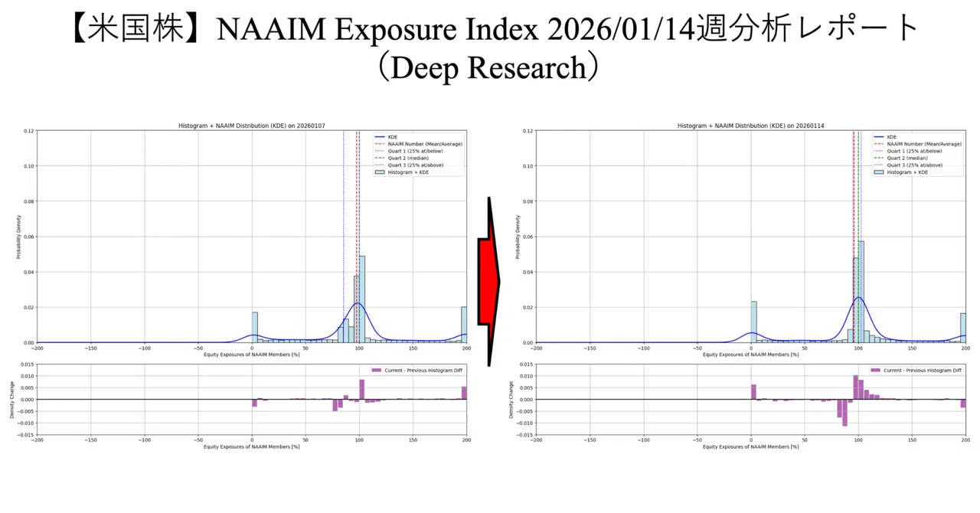This screenshot has width=980, height=513.
Task: Click the Probability Density axis label on 20260114 chart
Action: coord(517,237)
